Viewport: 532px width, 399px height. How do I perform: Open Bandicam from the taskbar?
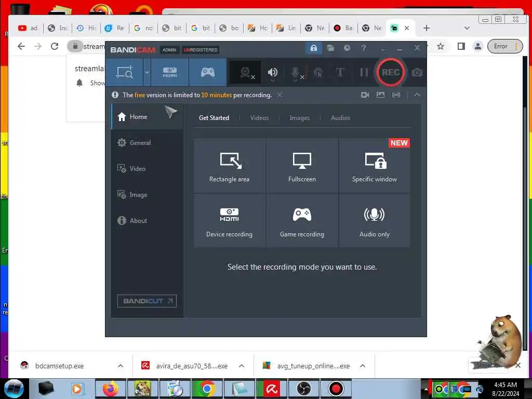pyautogui.click(x=336, y=389)
